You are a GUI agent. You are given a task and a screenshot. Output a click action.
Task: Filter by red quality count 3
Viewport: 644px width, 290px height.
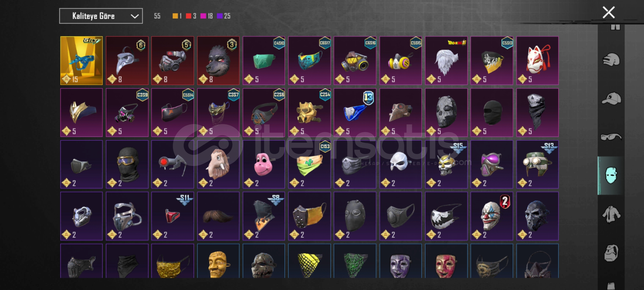191,16
